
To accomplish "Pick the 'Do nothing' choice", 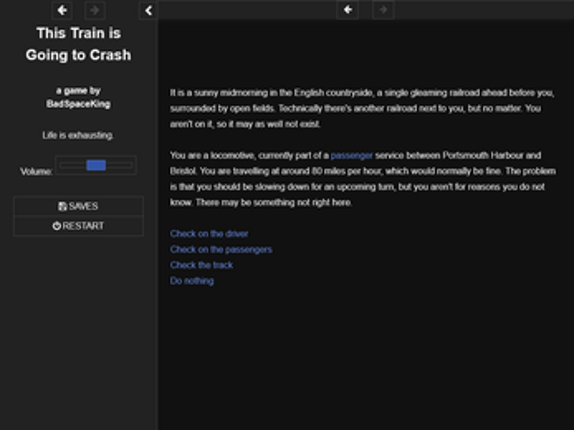I will 192,281.
